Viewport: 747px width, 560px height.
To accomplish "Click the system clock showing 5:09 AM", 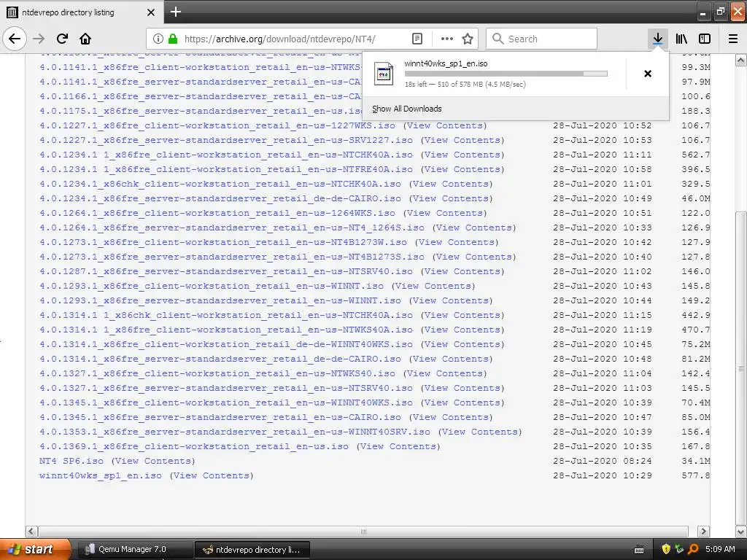I will (x=720, y=549).
